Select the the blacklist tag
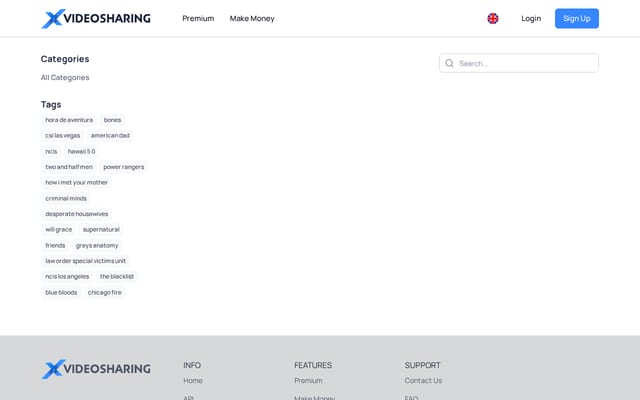 117,277
